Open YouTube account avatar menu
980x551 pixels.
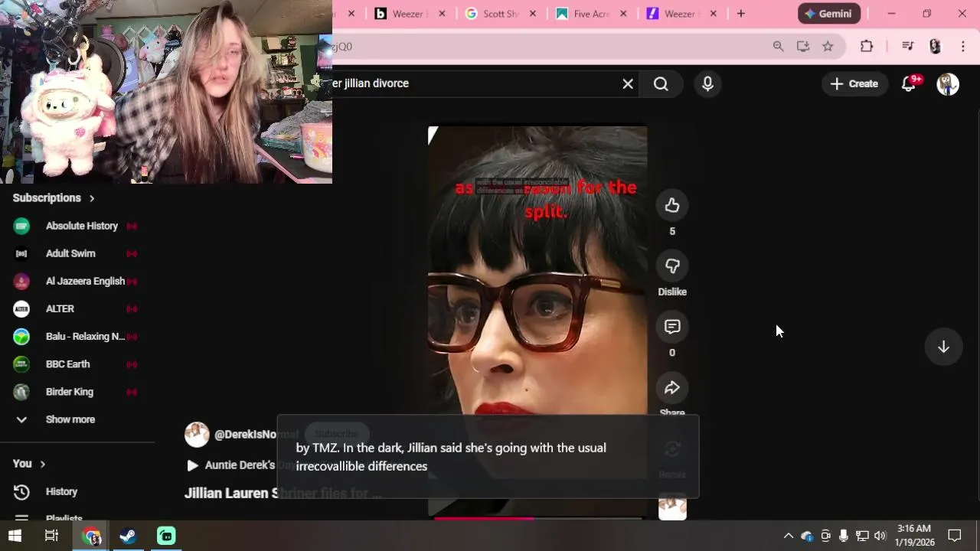(x=948, y=83)
